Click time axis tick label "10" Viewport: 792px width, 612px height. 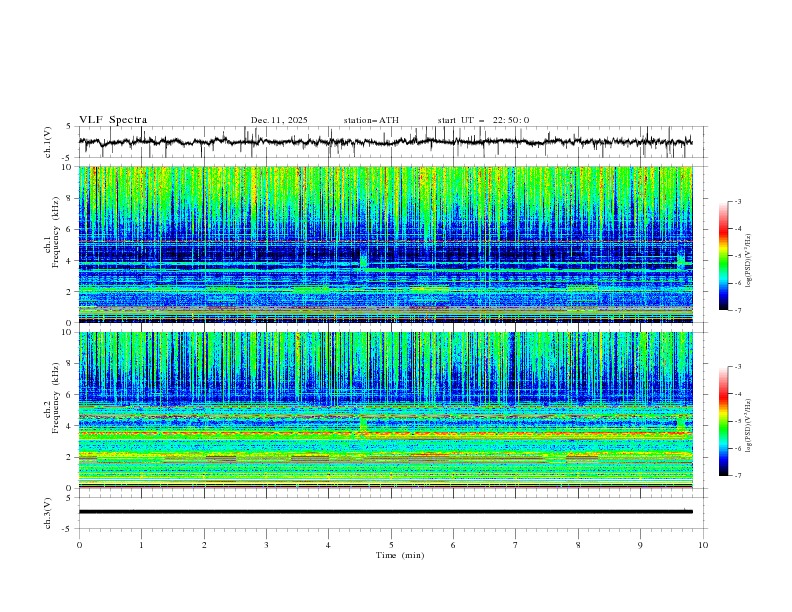pyautogui.click(x=703, y=545)
